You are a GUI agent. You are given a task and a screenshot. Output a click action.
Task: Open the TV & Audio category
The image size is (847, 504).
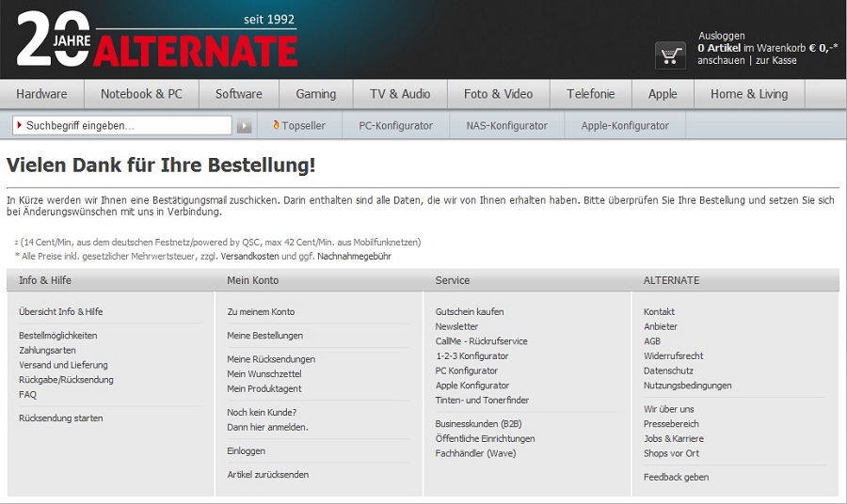(400, 94)
